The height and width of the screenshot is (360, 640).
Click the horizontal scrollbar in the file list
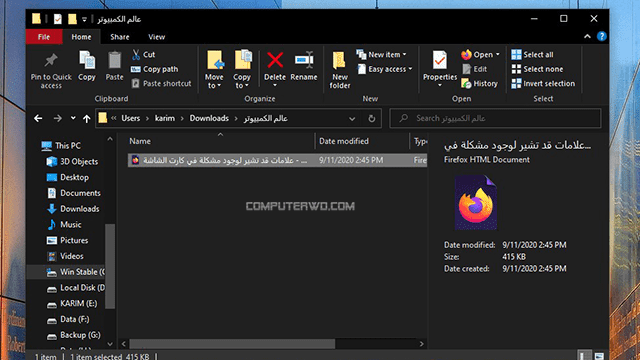tap(232, 344)
